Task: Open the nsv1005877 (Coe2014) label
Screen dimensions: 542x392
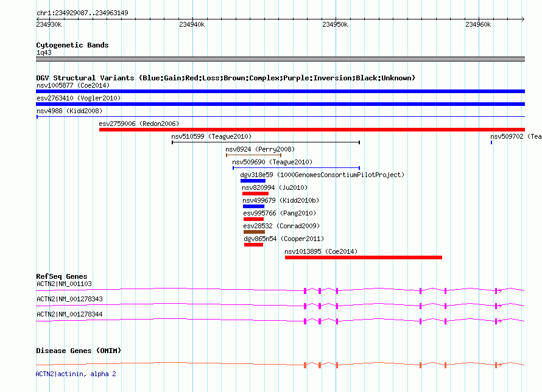Action: [x=73, y=85]
